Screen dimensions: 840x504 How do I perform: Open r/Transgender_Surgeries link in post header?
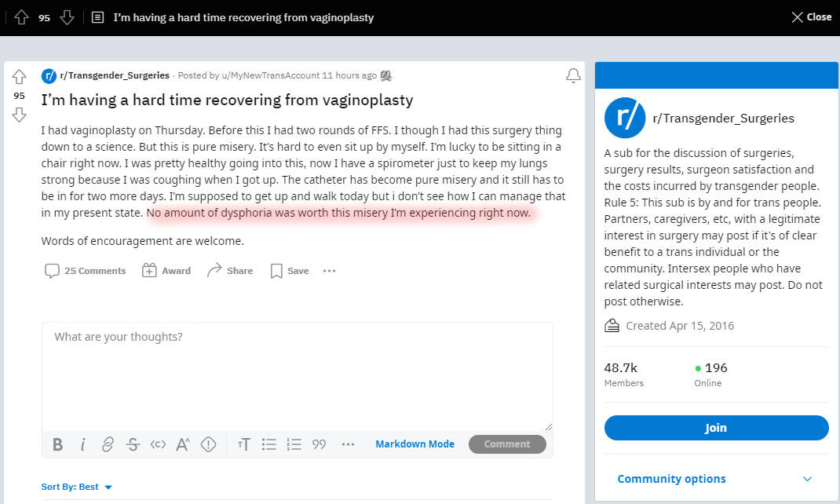(115, 75)
